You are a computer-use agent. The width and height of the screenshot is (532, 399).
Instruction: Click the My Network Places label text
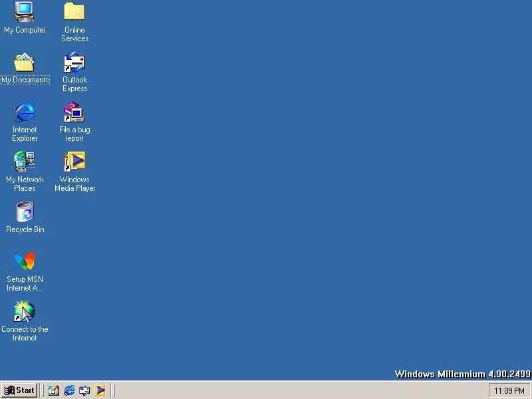(25, 184)
